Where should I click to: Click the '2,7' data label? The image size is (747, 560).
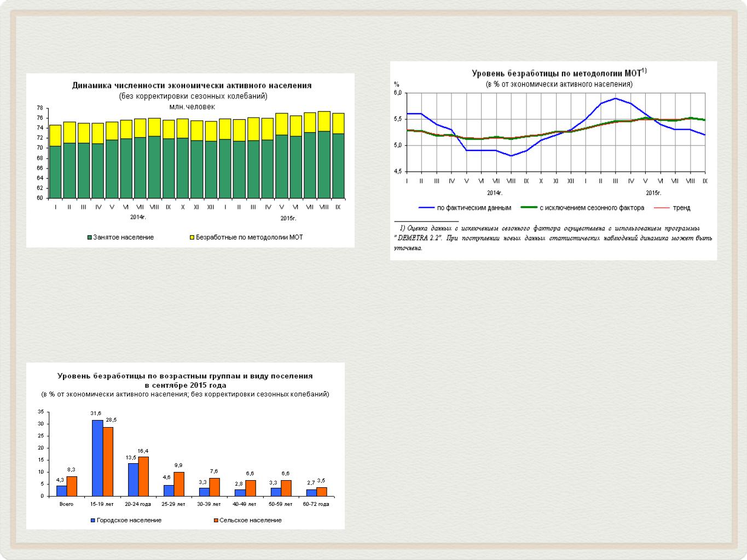click(x=311, y=483)
